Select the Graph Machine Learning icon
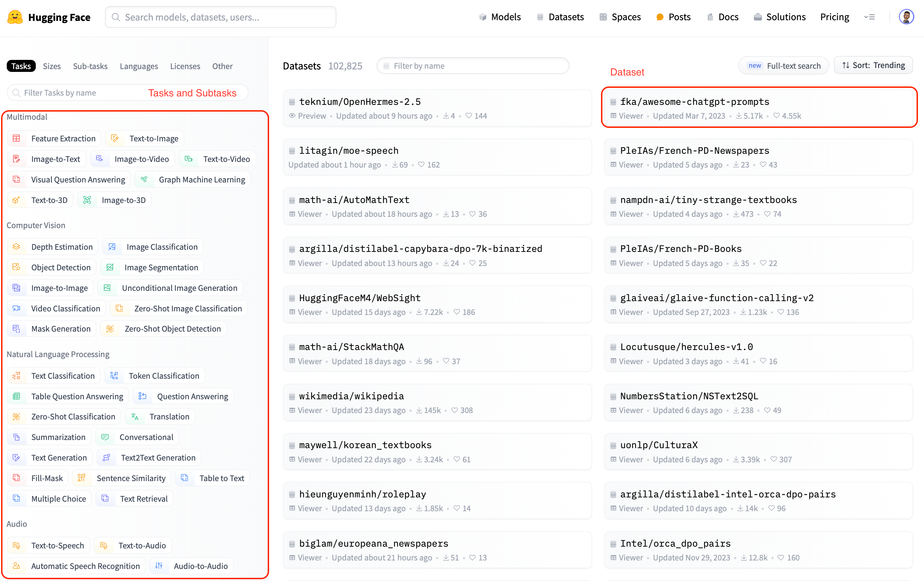Screen dimensions: 924x581 144,180
